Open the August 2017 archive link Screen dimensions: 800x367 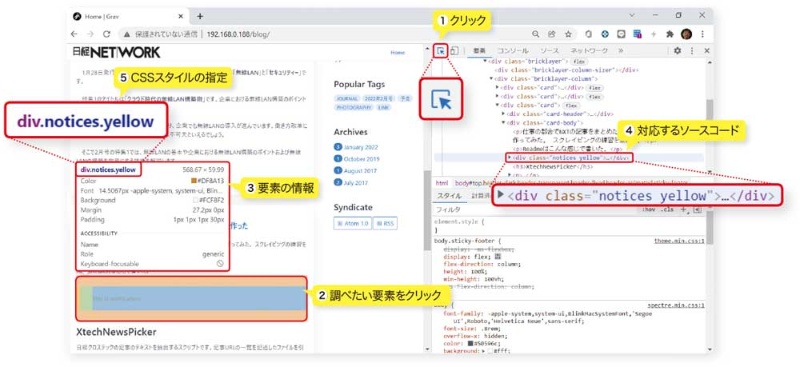[x=360, y=170]
